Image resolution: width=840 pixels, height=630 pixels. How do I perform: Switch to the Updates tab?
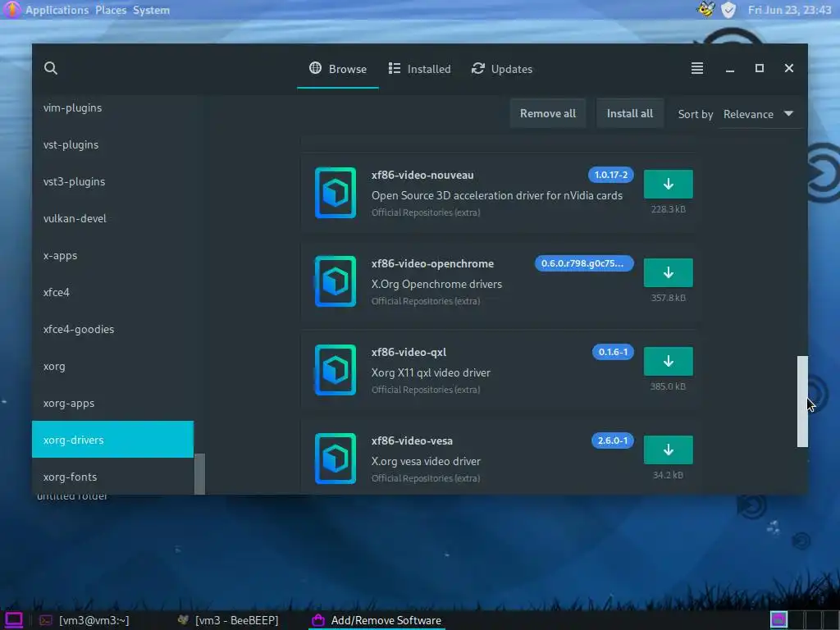(x=502, y=69)
